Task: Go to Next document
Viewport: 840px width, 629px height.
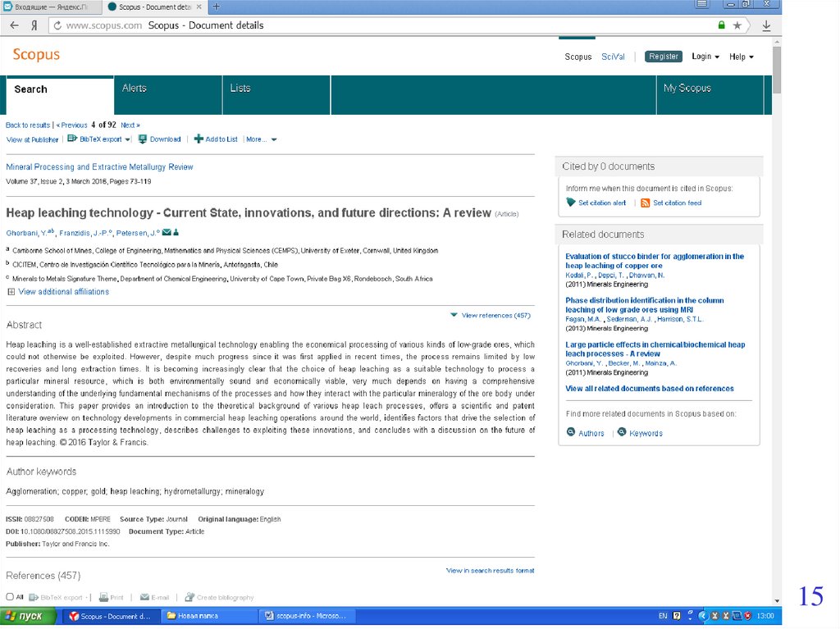Action: [x=130, y=125]
